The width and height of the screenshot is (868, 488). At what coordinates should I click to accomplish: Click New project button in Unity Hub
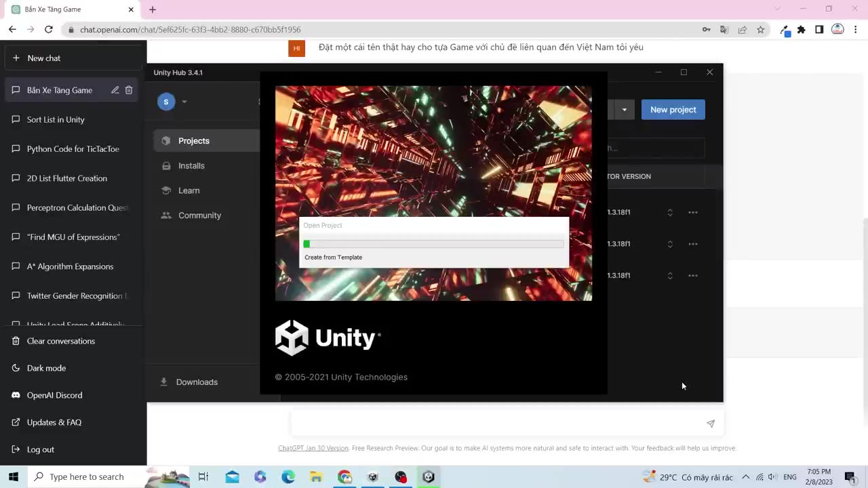pyautogui.click(x=673, y=110)
